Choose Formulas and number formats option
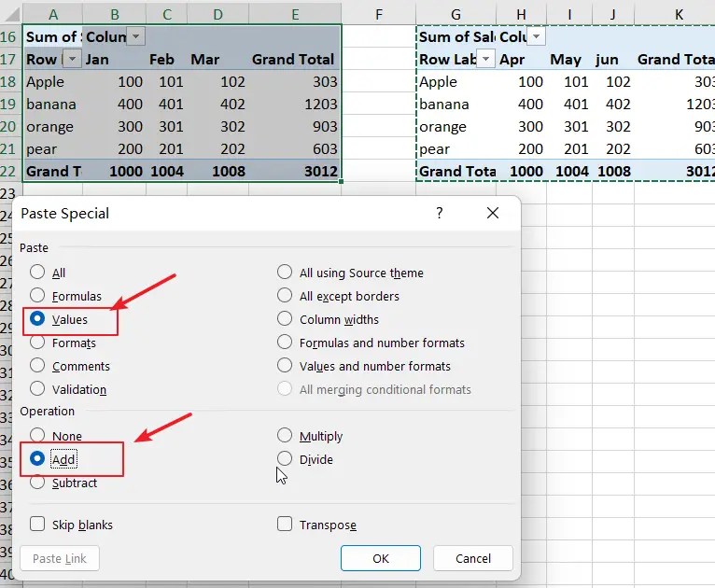 point(285,342)
